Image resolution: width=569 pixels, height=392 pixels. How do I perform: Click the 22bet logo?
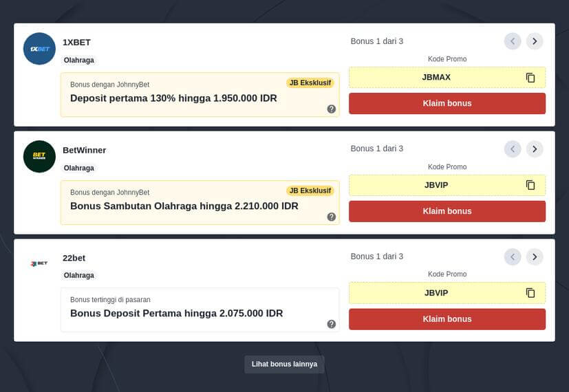coord(39,263)
